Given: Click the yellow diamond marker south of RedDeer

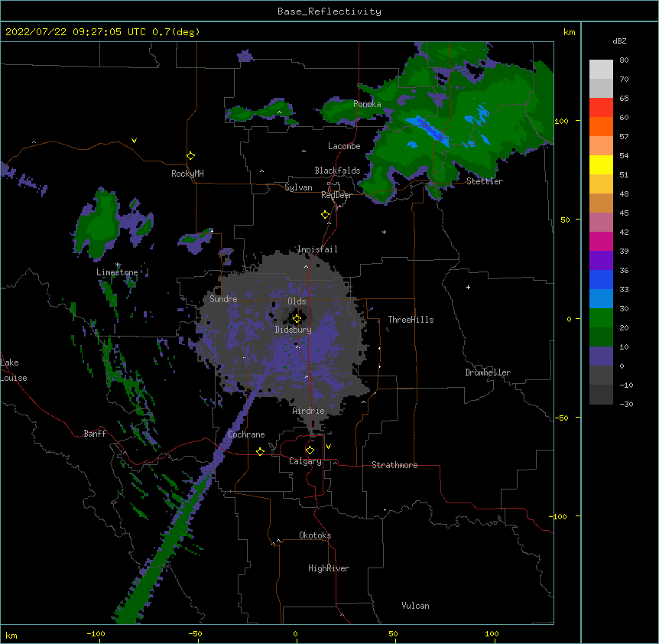Looking at the screenshot, I should tap(325, 214).
